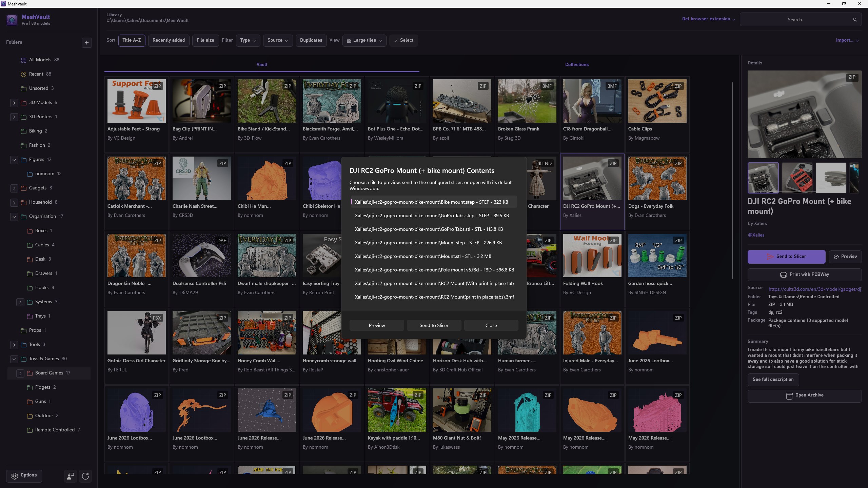Open Options with the gear button
Viewport: 868px width, 488px height.
pos(24,475)
